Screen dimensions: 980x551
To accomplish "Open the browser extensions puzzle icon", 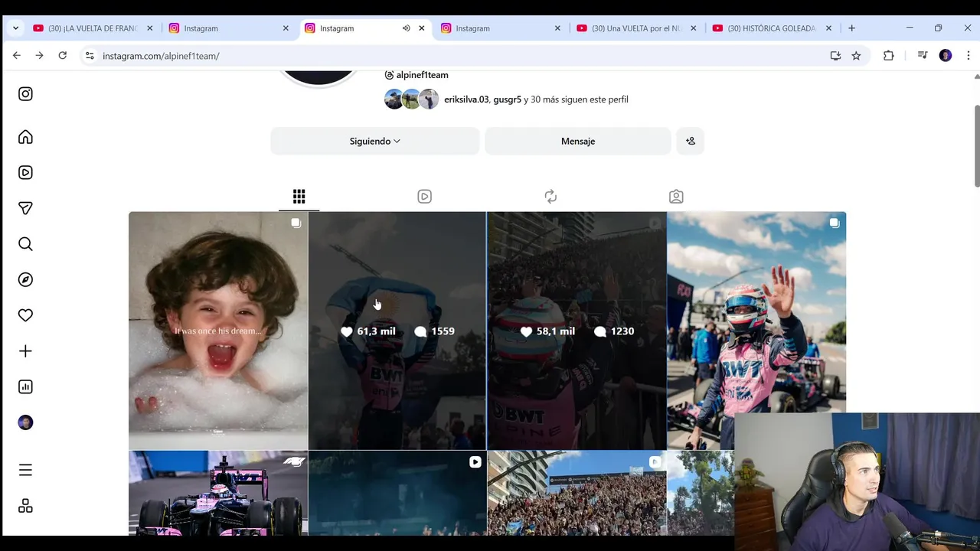I will tap(888, 56).
